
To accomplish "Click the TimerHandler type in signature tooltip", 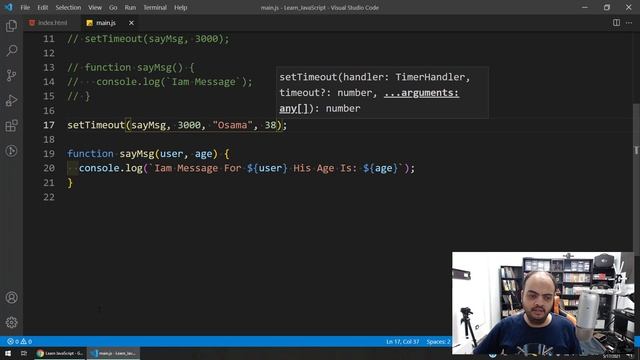I will 430,77.
